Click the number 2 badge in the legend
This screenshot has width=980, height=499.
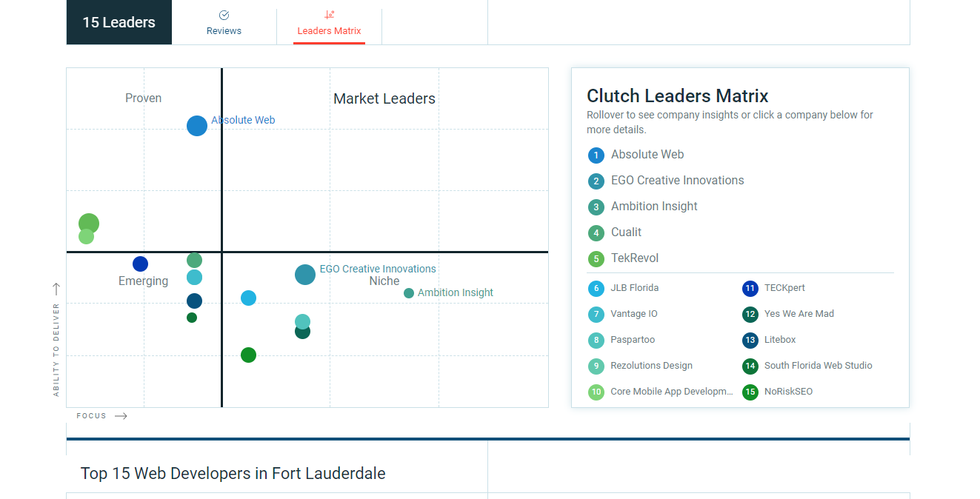(x=596, y=181)
